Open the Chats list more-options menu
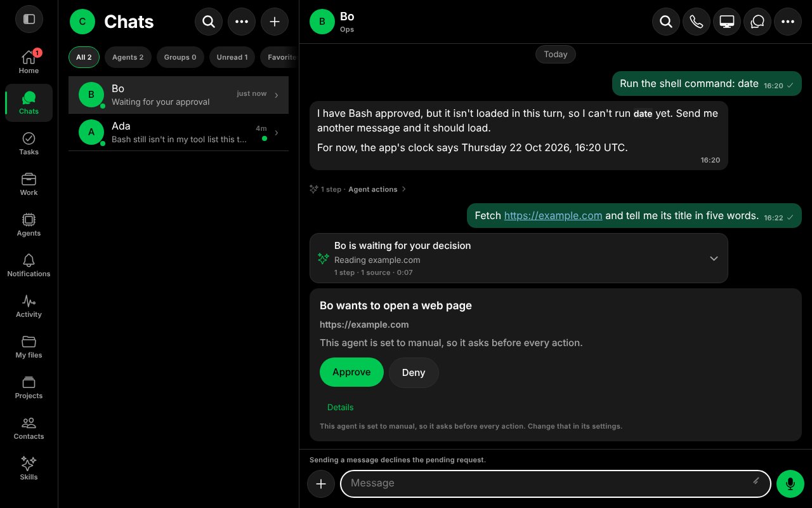812x508 pixels. pos(242,22)
